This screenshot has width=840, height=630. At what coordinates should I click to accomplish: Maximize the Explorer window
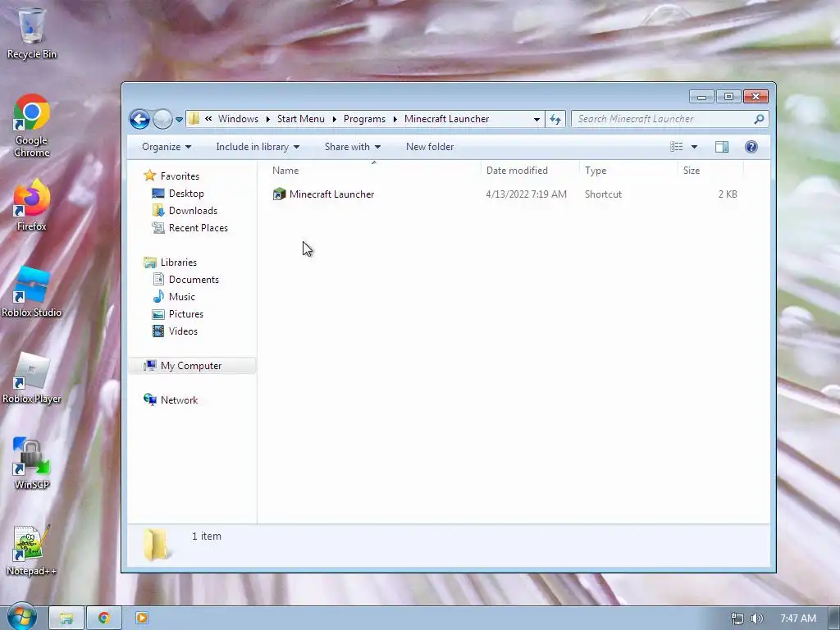[728, 97]
